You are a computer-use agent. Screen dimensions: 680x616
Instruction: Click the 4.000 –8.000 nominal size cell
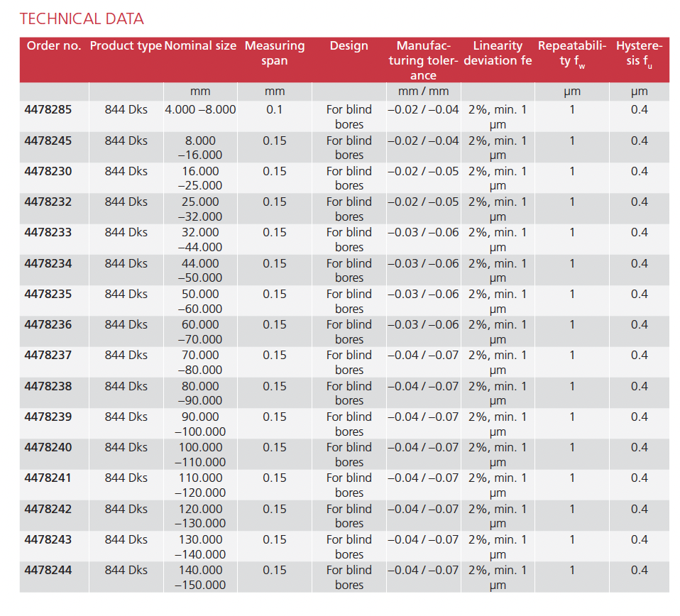pyautogui.click(x=200, y=110)
